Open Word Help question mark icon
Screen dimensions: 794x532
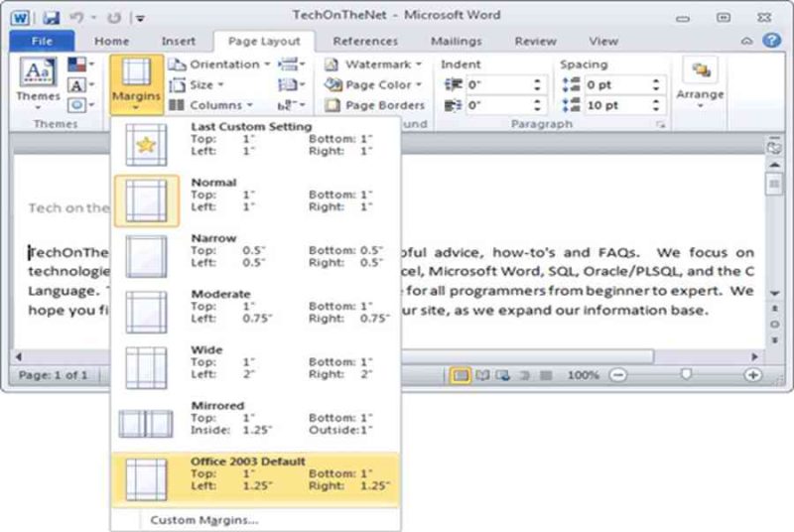tap(772, 40)
